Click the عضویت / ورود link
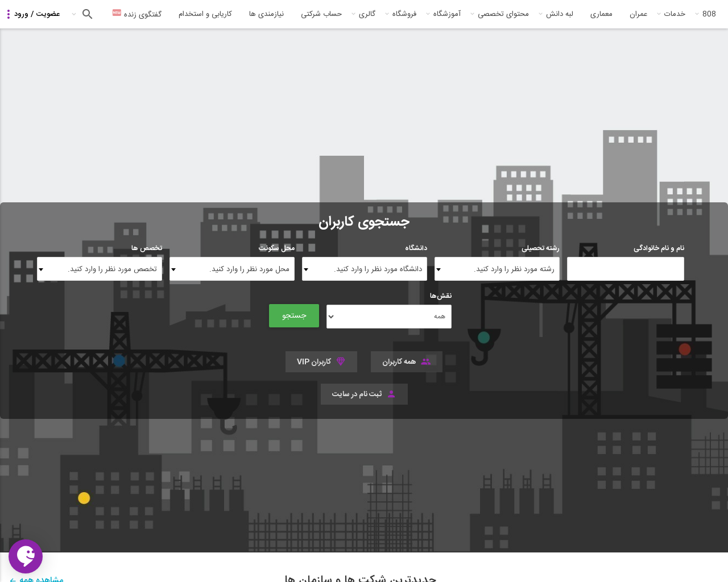Screen dimensions: 728x582 (x=38, y=14)
